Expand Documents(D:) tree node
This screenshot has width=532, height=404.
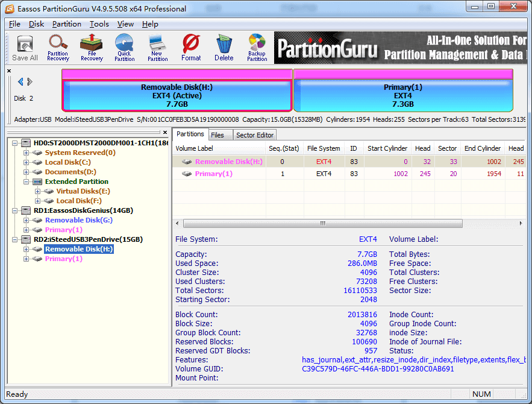(x=26, y=172)
